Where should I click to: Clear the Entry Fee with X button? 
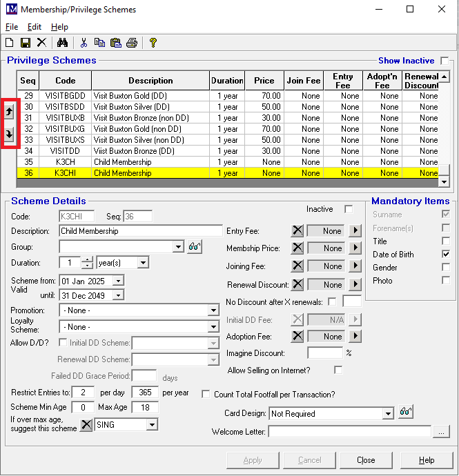pos(297,230)
